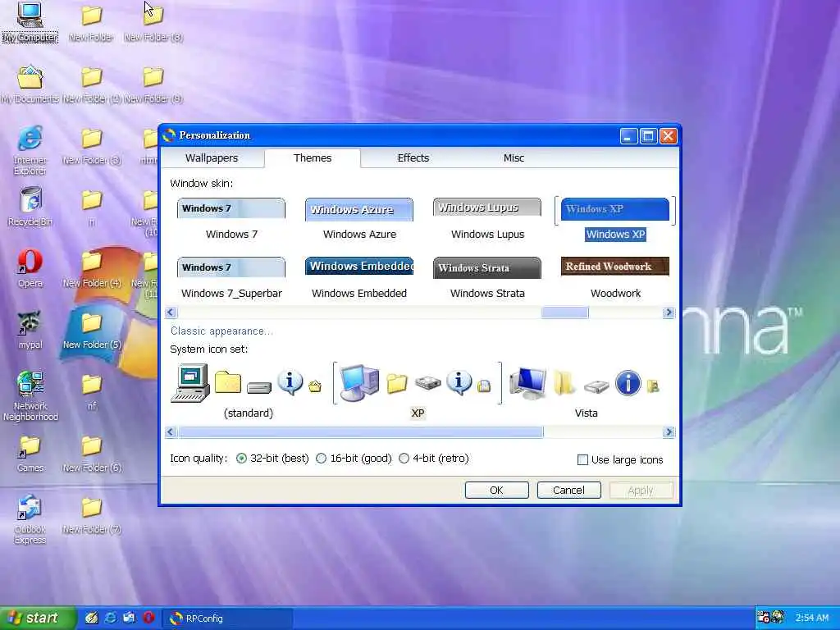Select Windows Embedded window skin
Viewport: 840px width, 630px height.
[x=359, y=279]
